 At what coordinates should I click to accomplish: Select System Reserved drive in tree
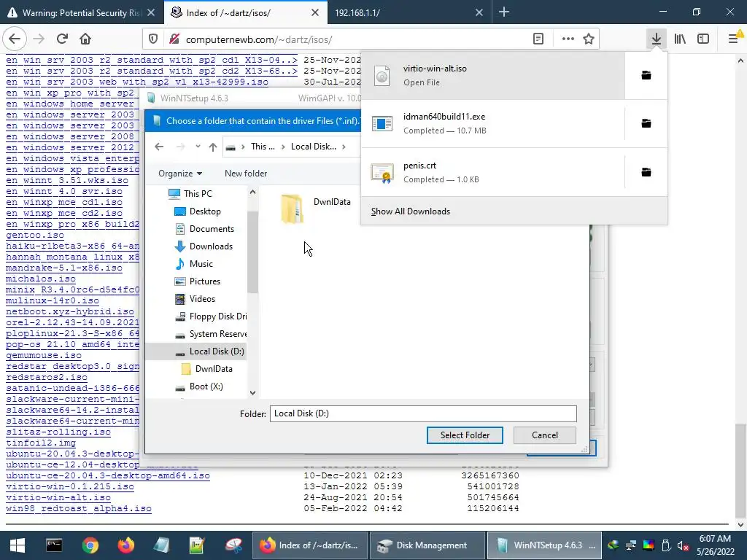(217, 334)
